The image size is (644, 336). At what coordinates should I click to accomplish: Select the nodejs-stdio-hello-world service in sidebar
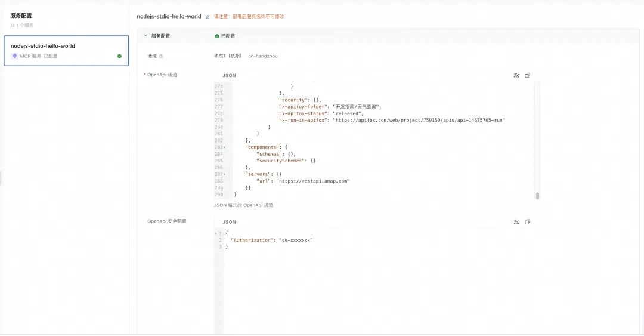click(66, 51)
